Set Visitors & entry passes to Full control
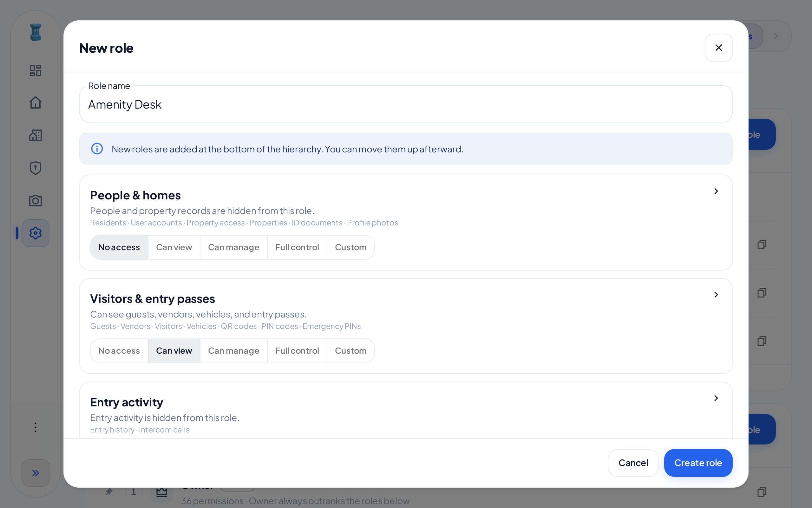 coord(297,351)
